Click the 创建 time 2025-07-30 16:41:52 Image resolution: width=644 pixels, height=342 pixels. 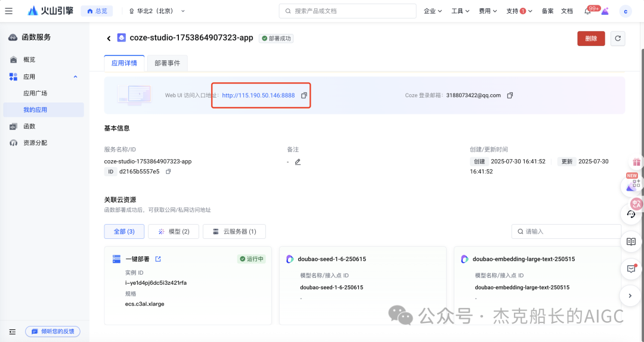[x=518, y=161]
